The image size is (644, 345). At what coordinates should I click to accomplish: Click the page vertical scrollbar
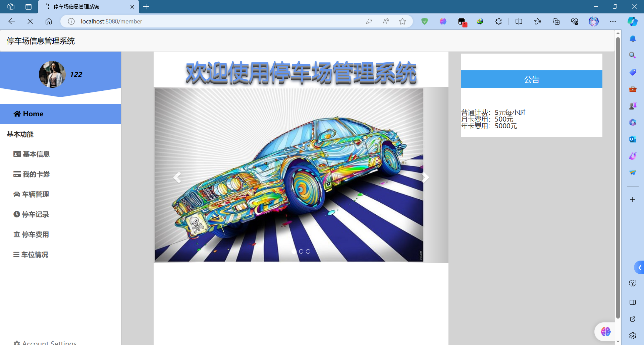618,178
